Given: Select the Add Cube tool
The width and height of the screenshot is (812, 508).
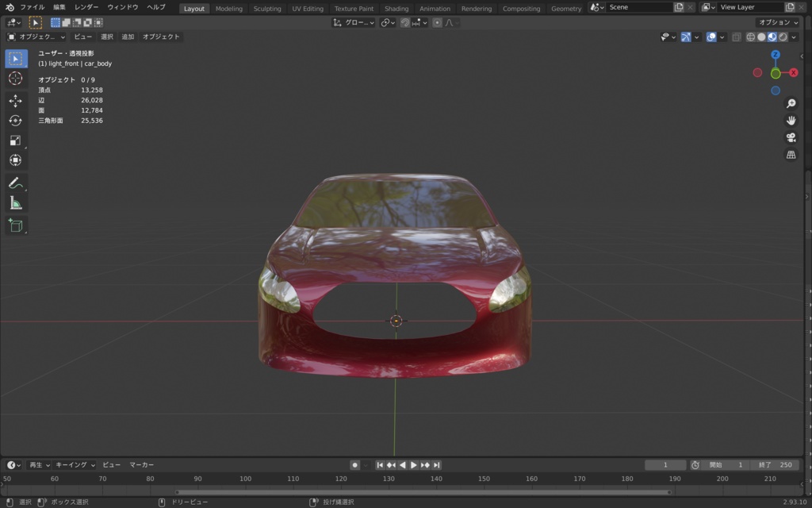Looking at the screenshot, I should coord(16,225).
